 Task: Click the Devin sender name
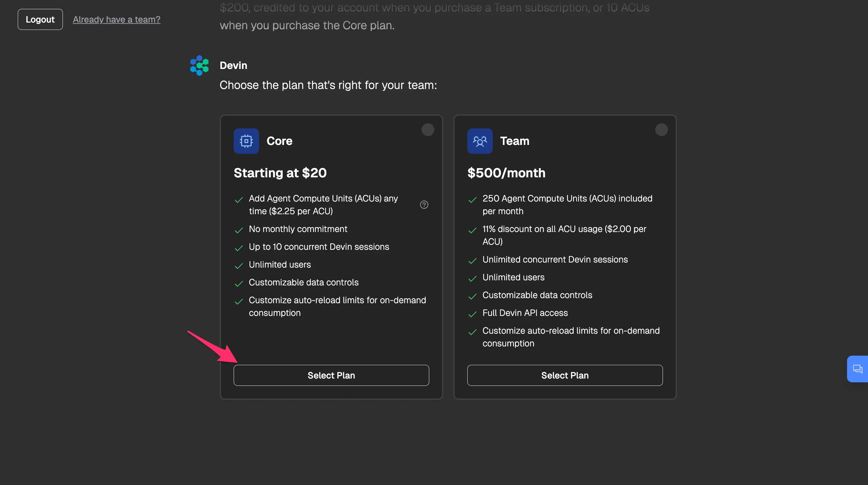[233, 65]
